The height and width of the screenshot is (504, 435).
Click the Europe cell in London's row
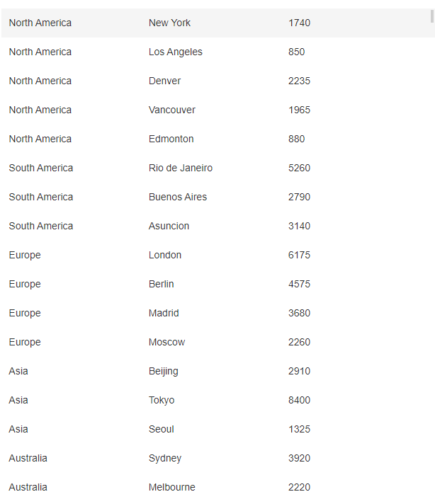(x=25, y=255)
